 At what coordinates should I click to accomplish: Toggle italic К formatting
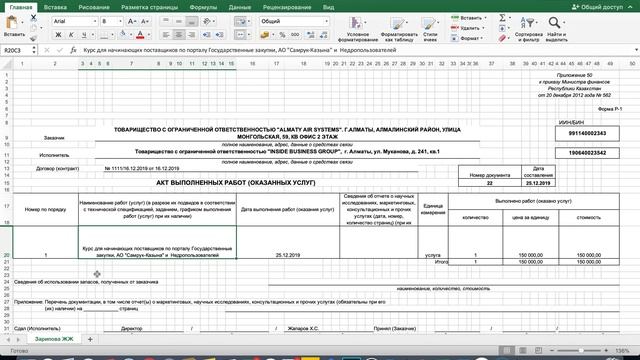[x=71, y=35]
